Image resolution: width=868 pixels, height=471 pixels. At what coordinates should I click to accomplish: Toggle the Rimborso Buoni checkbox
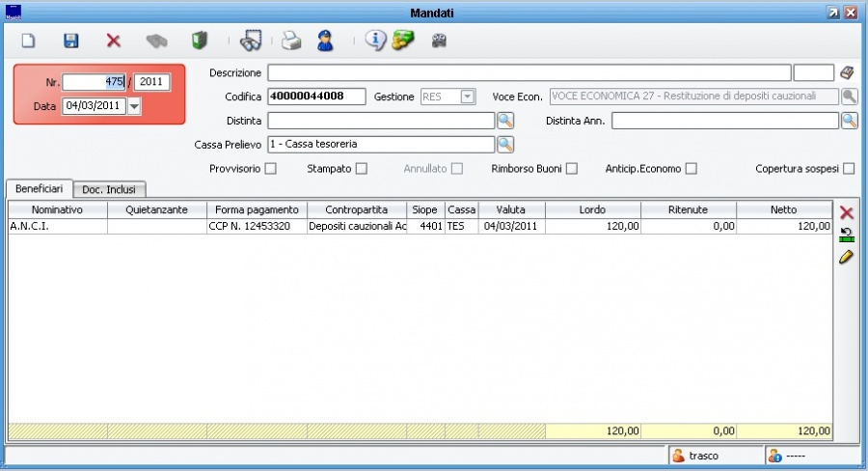point(572,169)
